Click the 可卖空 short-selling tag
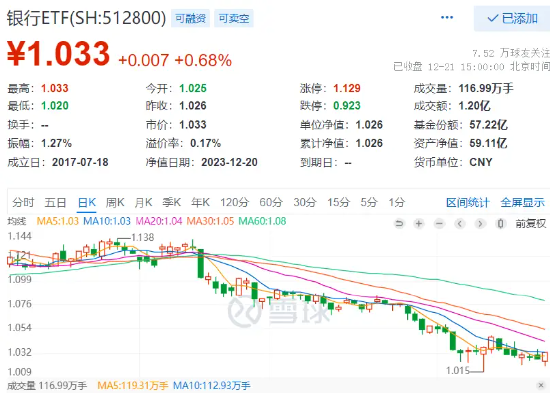550x394 pixels. 234,18
